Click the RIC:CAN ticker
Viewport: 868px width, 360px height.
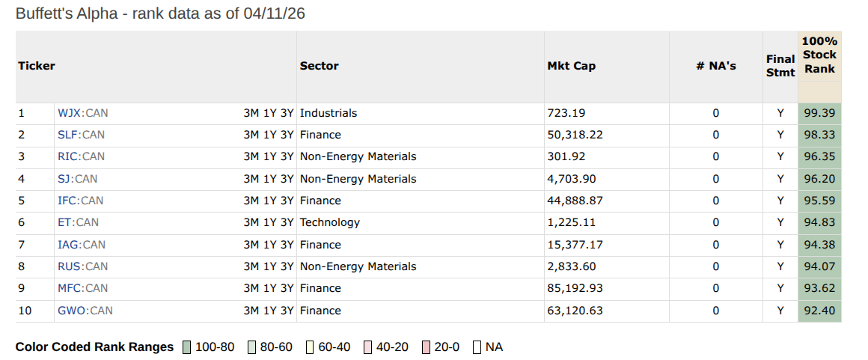point(81,156)
